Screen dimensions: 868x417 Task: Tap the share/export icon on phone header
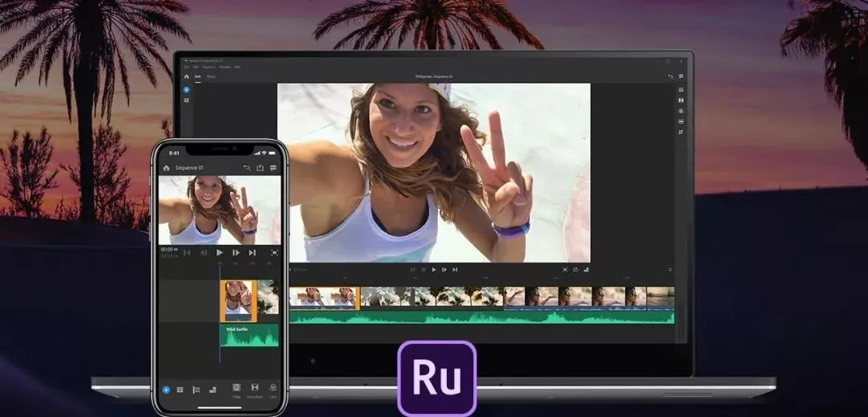(260, 168)
